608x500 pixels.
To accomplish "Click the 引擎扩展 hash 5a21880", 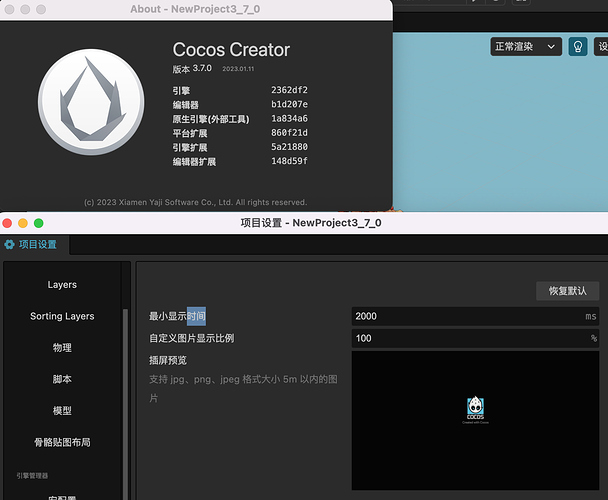I will click(289, 147).
